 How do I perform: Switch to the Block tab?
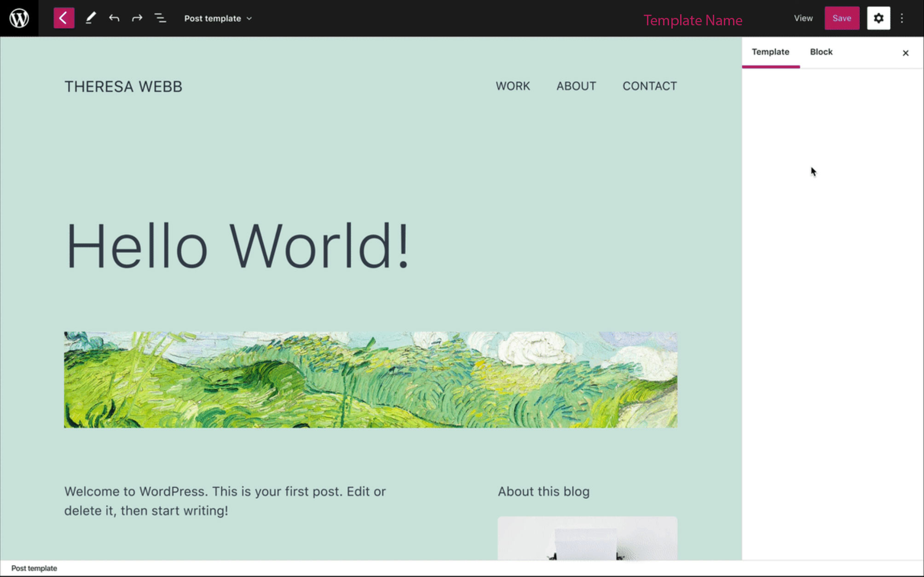[821, 51]
